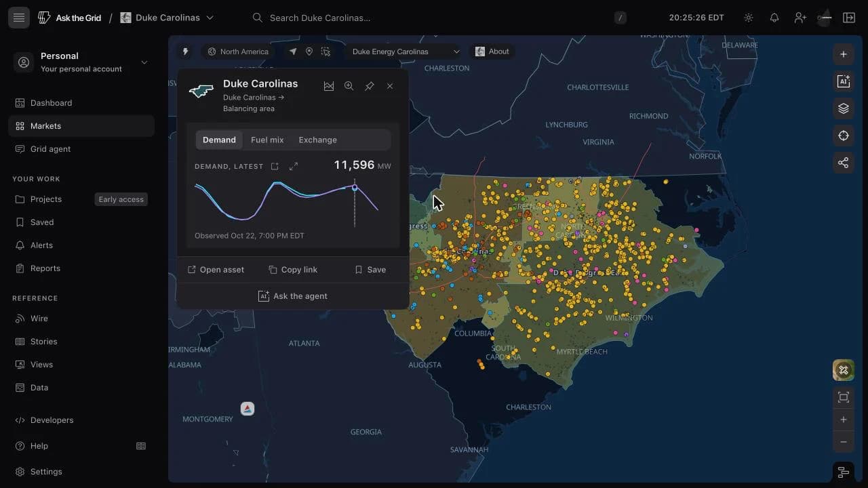Viewport: 868px width, 488px height.
Task: Zoom out on the map
Action: (x=844, y=442)
